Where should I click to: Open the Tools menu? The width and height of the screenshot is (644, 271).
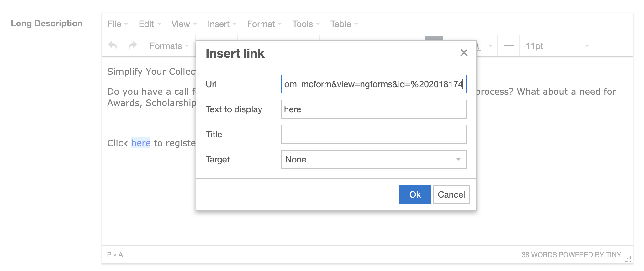pyautogui.click(x=303, y=24)
